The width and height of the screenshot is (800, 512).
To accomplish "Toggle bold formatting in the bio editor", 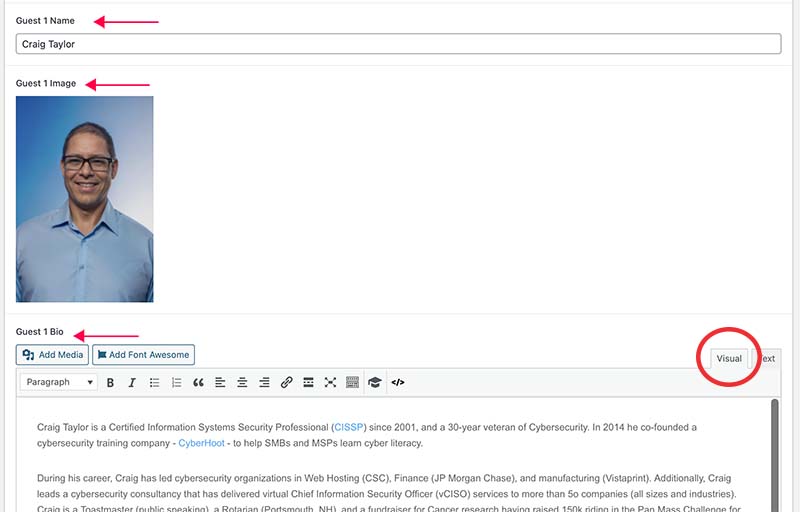I will pyautogui.click(x=110, y=382).
